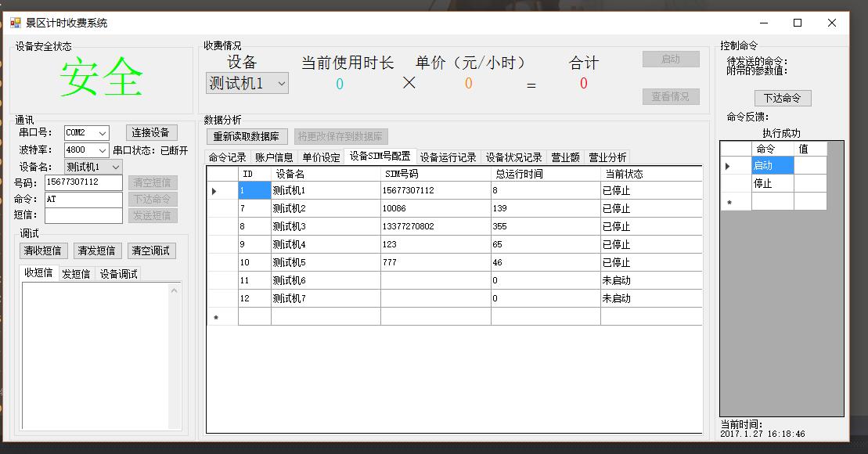Select the 设备运行记录 tab
The height and width of the screenshot is (454, 868).
tap(448, 157)
